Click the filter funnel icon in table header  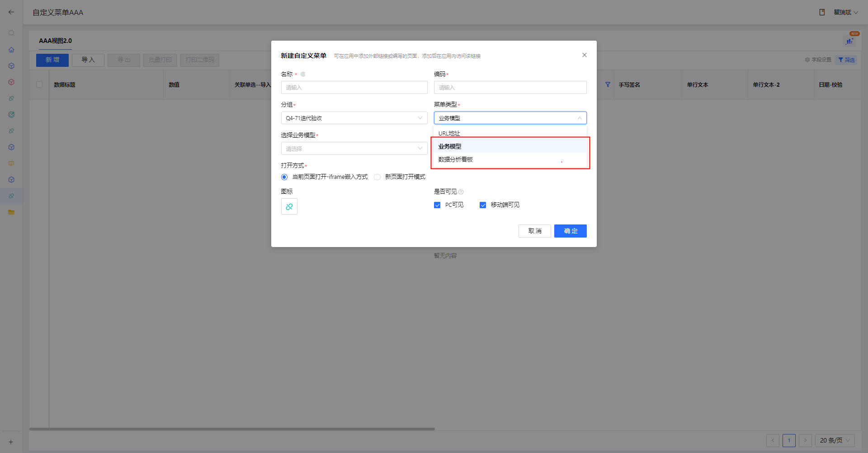608,84
